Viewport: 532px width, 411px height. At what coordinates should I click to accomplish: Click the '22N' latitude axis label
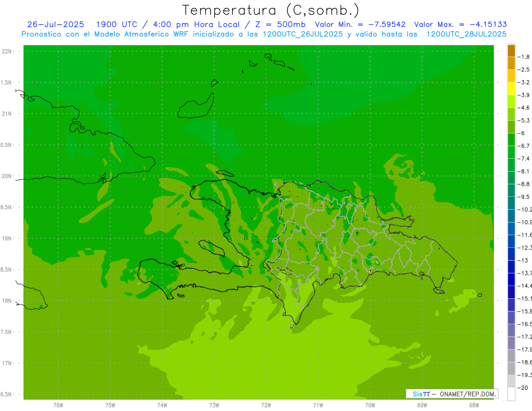[x=7, y=51]
